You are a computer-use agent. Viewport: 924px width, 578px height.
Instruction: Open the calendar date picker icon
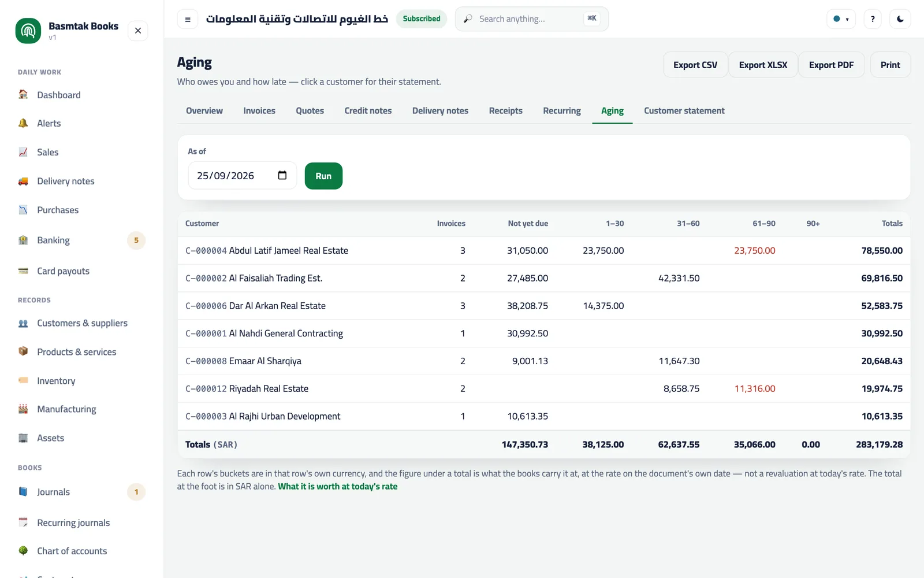coord(282,175)
